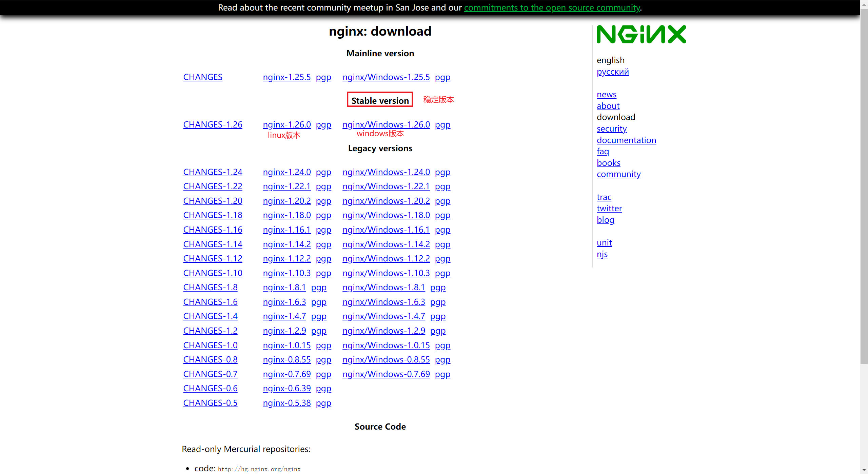Go to the news page
868x474 pixels.
coord(607,94)
